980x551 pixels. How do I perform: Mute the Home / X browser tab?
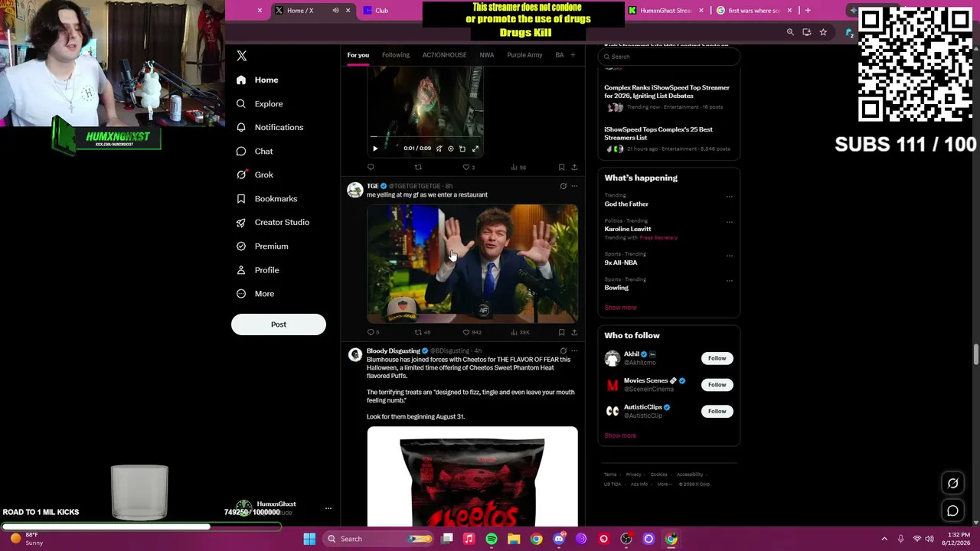point(335,11)
